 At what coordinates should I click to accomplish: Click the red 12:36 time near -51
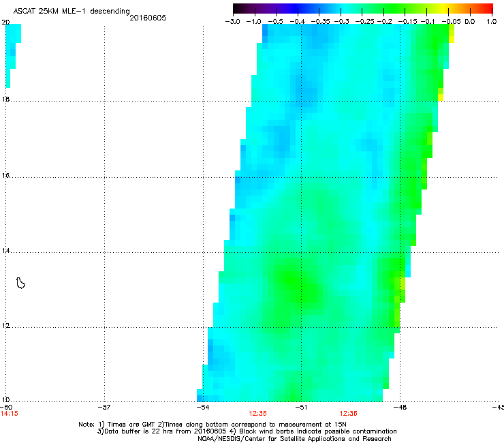[x=257, y=414]
